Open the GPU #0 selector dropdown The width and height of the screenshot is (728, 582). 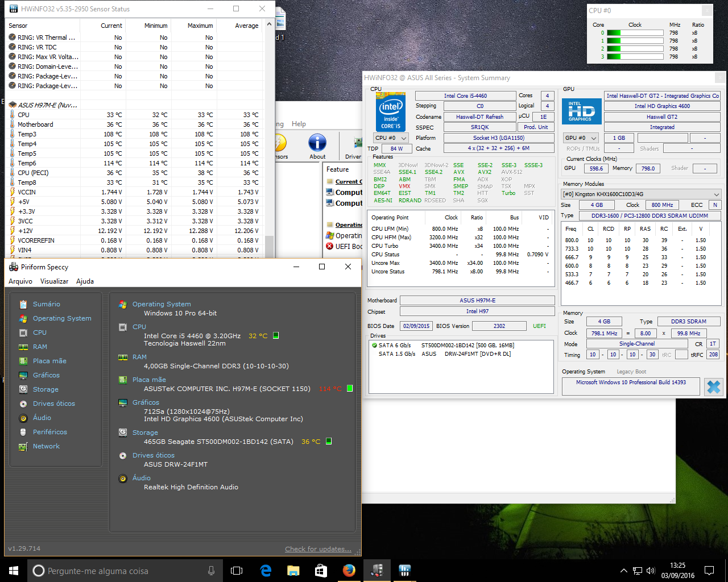point(581,138)
